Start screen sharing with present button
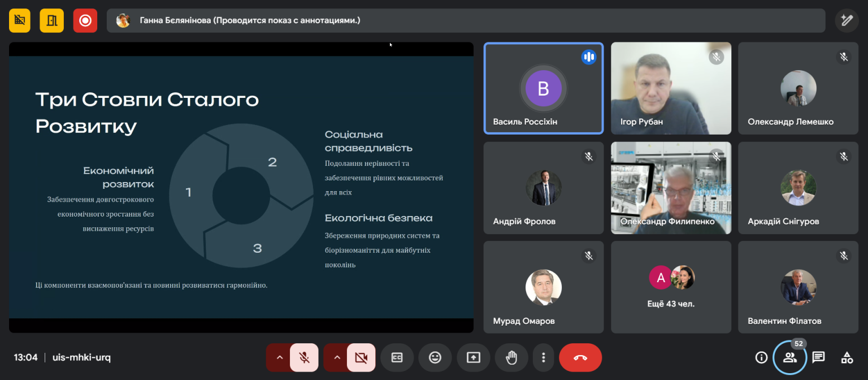This screenshot has height=380, width=868. point(473,357)
